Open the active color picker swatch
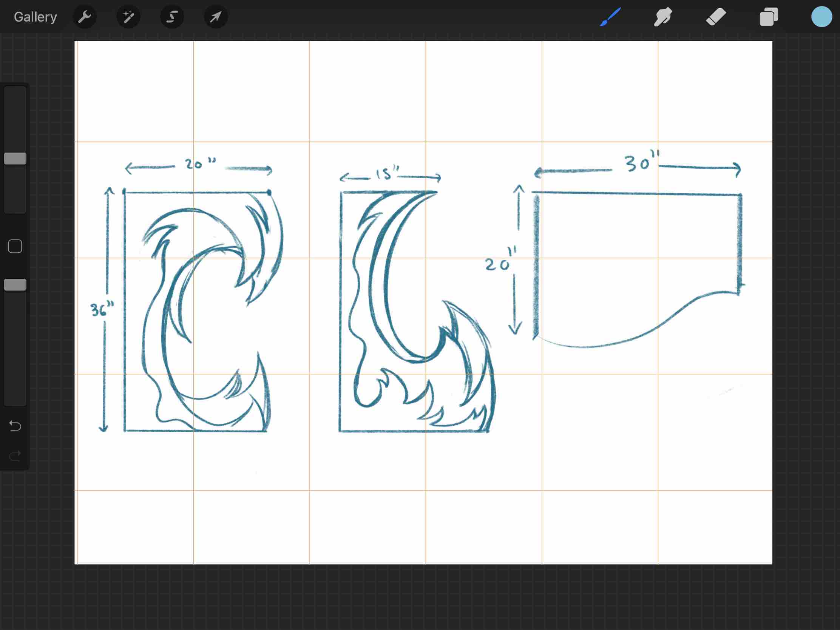840x630 pixels. (x=821, y=17)
